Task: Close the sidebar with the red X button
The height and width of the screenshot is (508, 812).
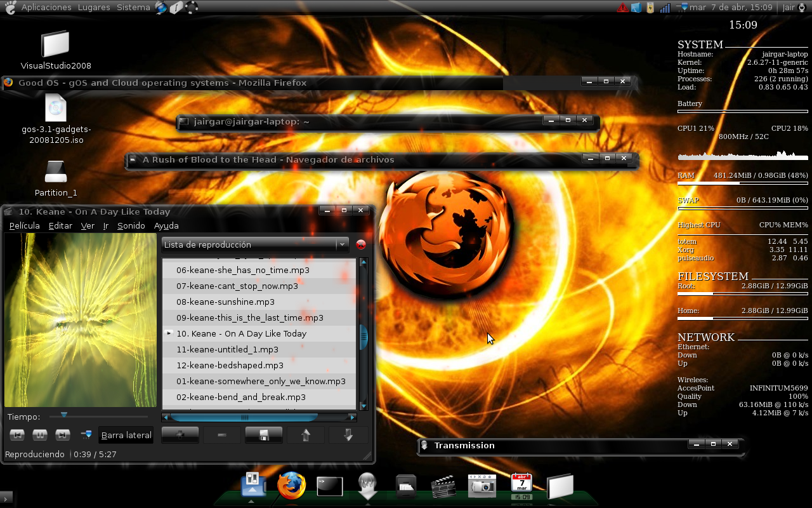Action: [x=361, y=244]
